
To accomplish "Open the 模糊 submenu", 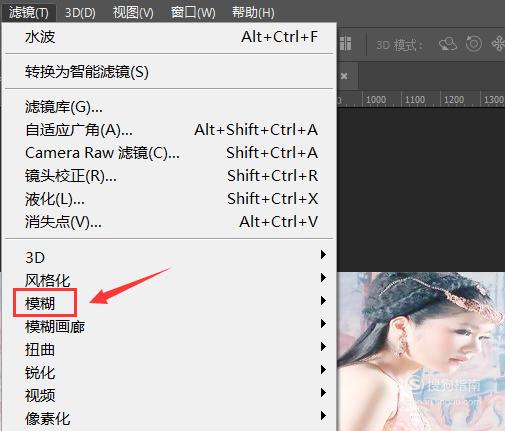I will click(169, 303).
